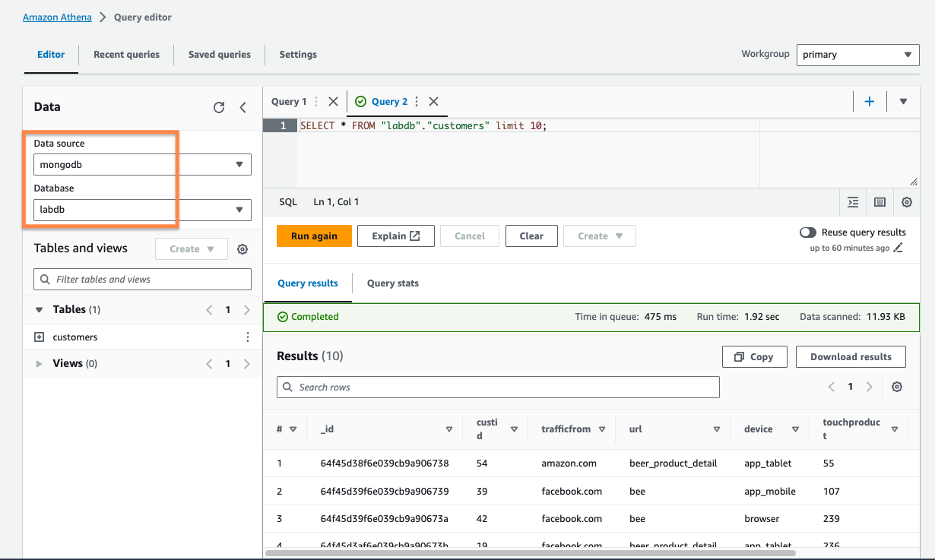Close the Query 2 tab
Image resolution: width=935 pixels, height=560 pixels.
click(x=433, y=101)
